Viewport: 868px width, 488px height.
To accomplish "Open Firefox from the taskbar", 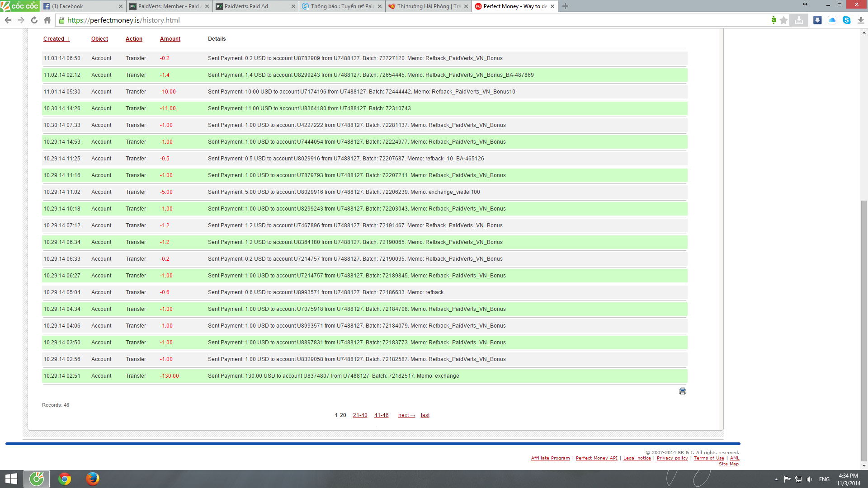I will [x=92, y=479].
